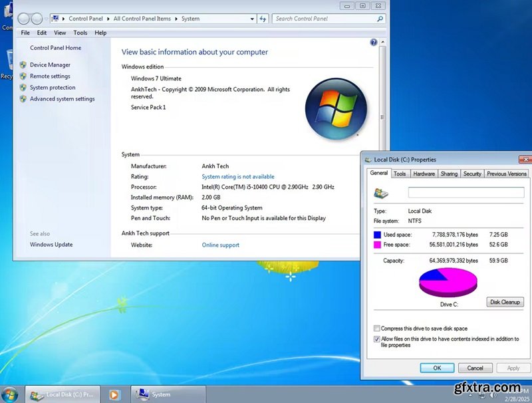Enable Compress this drive to save space
Screen dimensions: 532x403
coord(377,329)
